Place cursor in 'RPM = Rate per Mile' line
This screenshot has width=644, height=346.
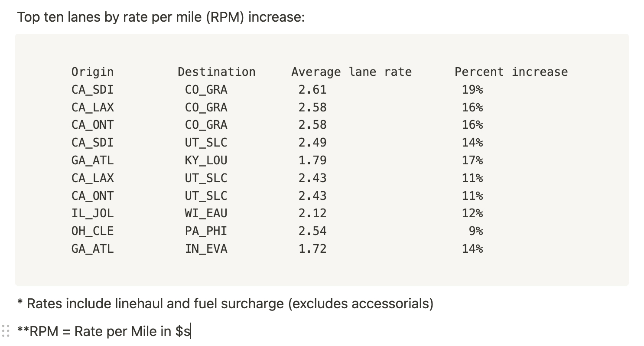click(x=104, y=331)
